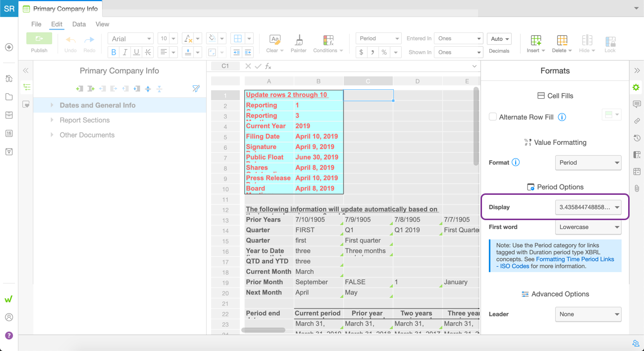
Task: Open the fill color bucket picker
Action: pyautogui.click(x=212, y=38)
